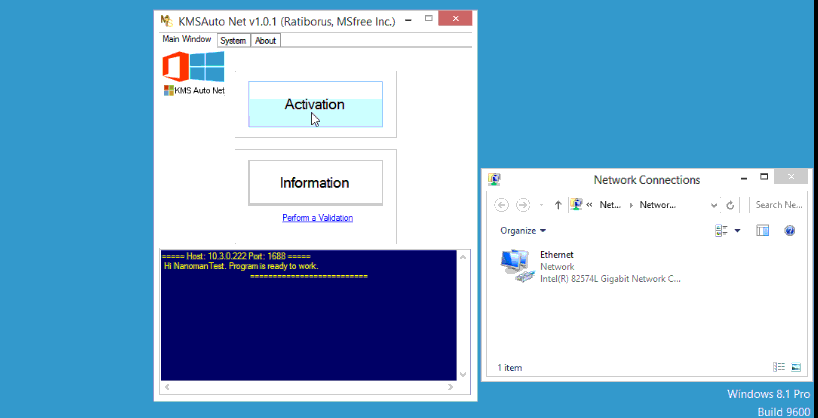The width and height of the screenshot is (818, 418).
Task: Go forward in Network Connections
Action: [523, 205]
